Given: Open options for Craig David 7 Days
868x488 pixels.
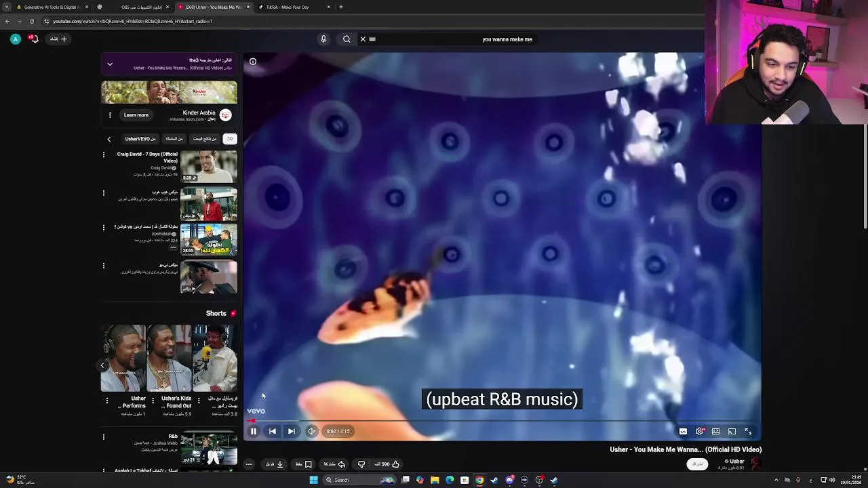Looking at the screenshot, I should tap(104, 155).
